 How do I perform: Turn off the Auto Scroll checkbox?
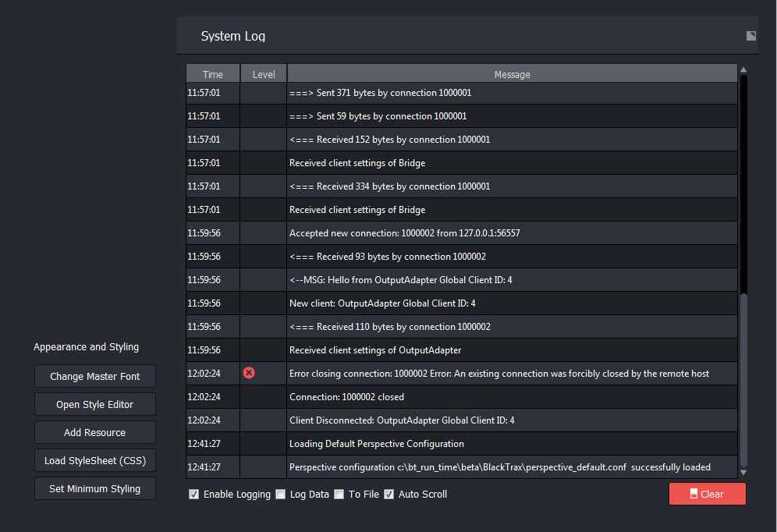pos(388,494)
